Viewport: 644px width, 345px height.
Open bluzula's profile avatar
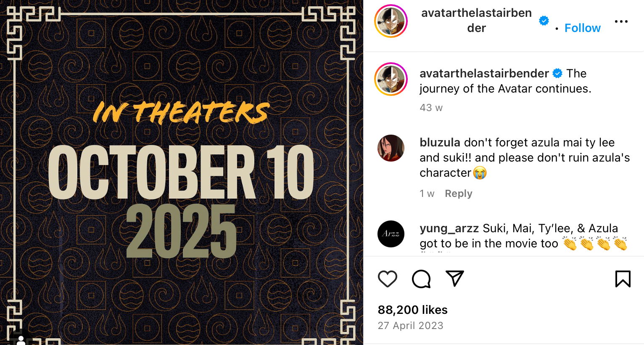(x=391, y=148)
